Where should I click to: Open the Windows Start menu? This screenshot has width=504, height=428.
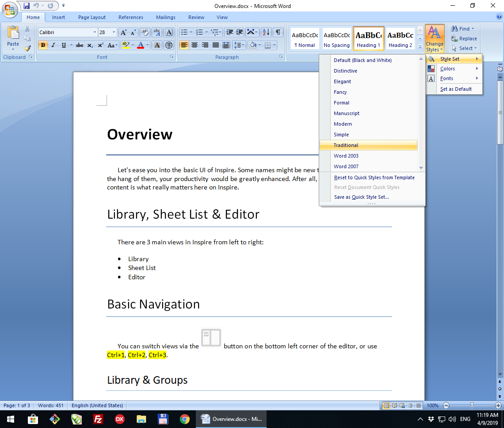[11, 419]
